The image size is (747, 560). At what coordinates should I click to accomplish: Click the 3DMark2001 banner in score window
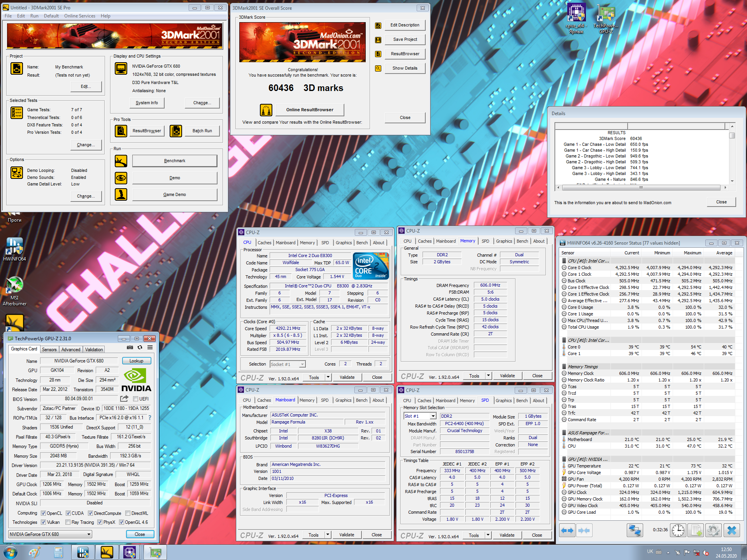[302, 42]
